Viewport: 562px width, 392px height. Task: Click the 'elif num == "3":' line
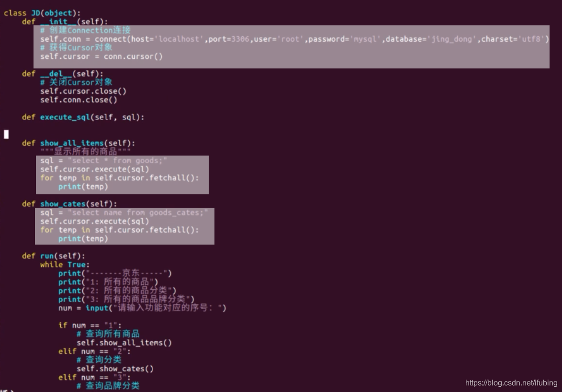[95, 378]
